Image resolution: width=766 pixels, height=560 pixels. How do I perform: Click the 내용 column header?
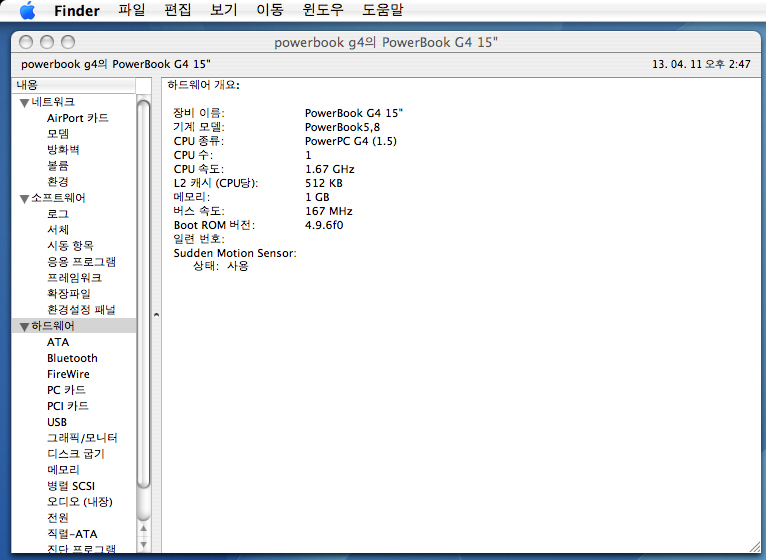tap(70, 86)
